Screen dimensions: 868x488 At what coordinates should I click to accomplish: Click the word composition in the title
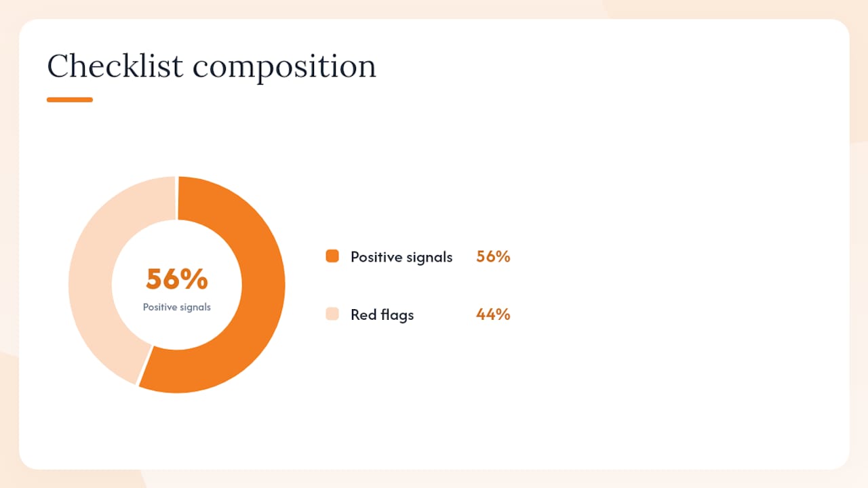pyautogui.click(x=285, y=68)
